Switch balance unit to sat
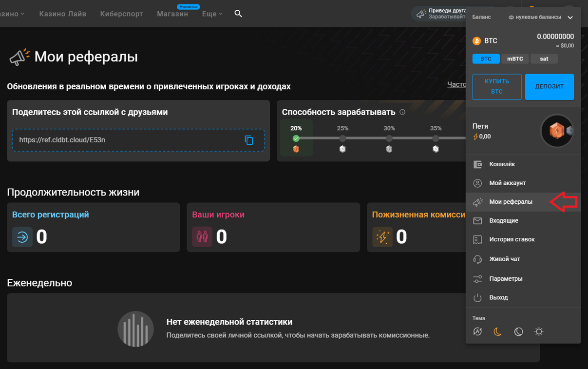This screenshot has width=588, height=369. [544, 58]
